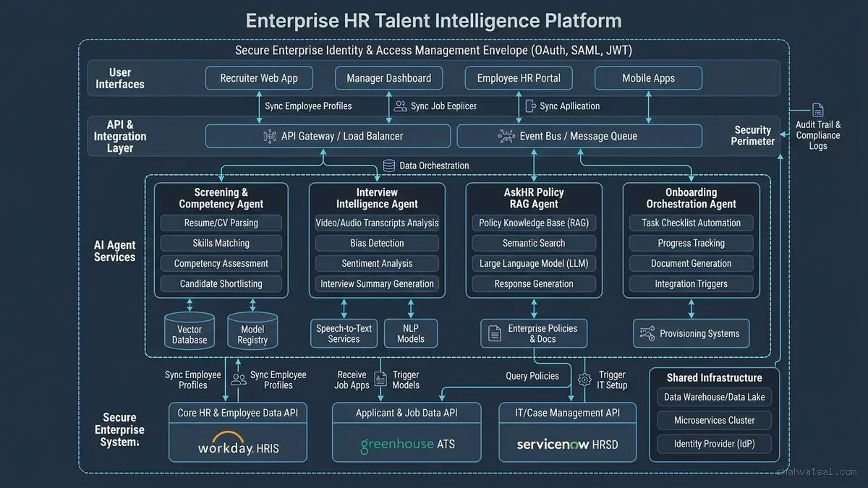
Task: Click the User Interfaces layer label
Action: pyautogui.click(x=120, y=78)
